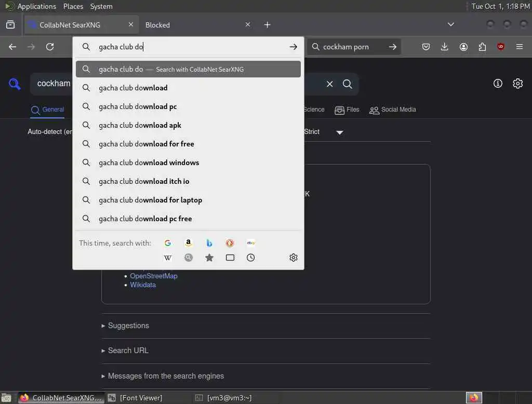Click the go arrow in URL bar
Screen dimensions: 532x404
tap(294, 47)
